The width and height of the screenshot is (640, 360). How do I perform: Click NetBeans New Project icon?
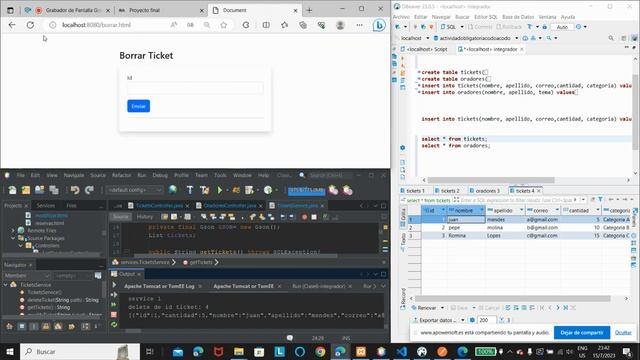point(26,190)
